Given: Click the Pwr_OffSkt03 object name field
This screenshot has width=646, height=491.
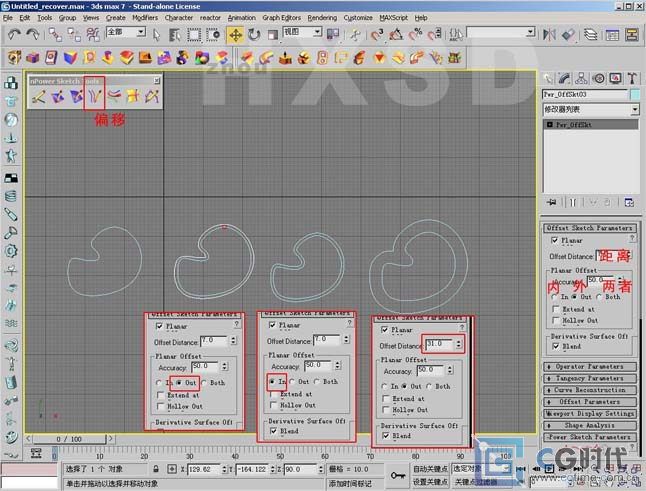Looking at the screenshot, I should point(585,94).
